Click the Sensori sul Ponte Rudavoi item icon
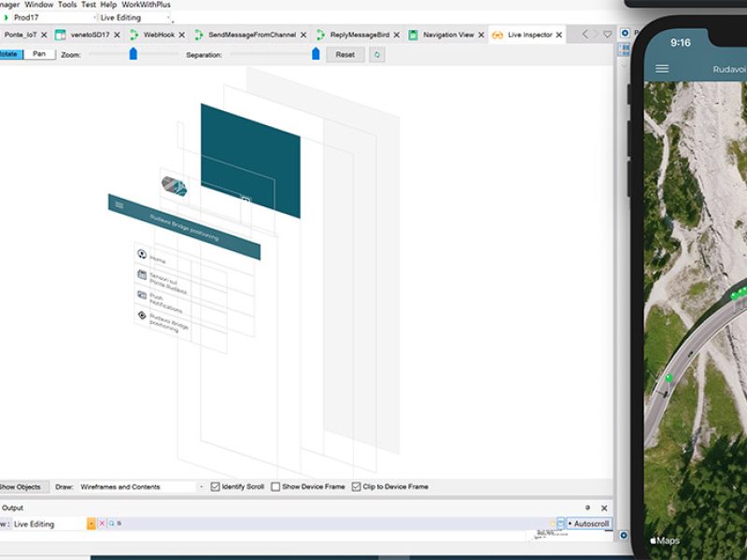 (142, 274)
